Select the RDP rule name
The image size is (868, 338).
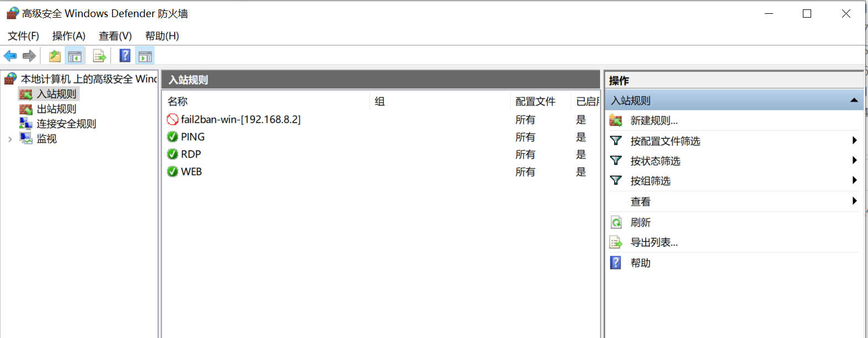(x=191, y=154)
